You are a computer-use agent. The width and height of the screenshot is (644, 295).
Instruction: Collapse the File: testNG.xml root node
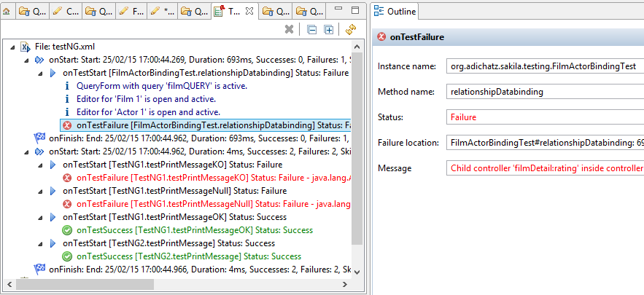(14, 47)
